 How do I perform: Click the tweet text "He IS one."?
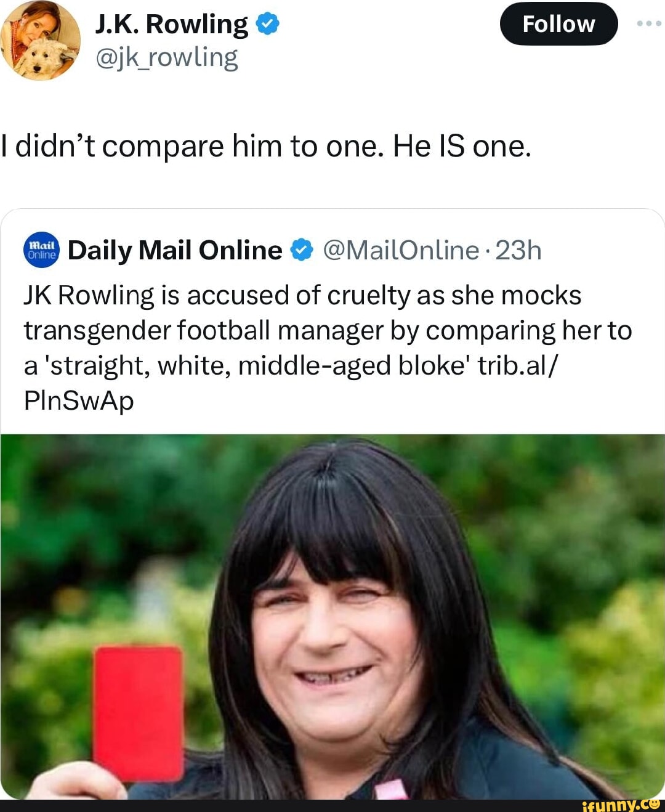point(461,147)
